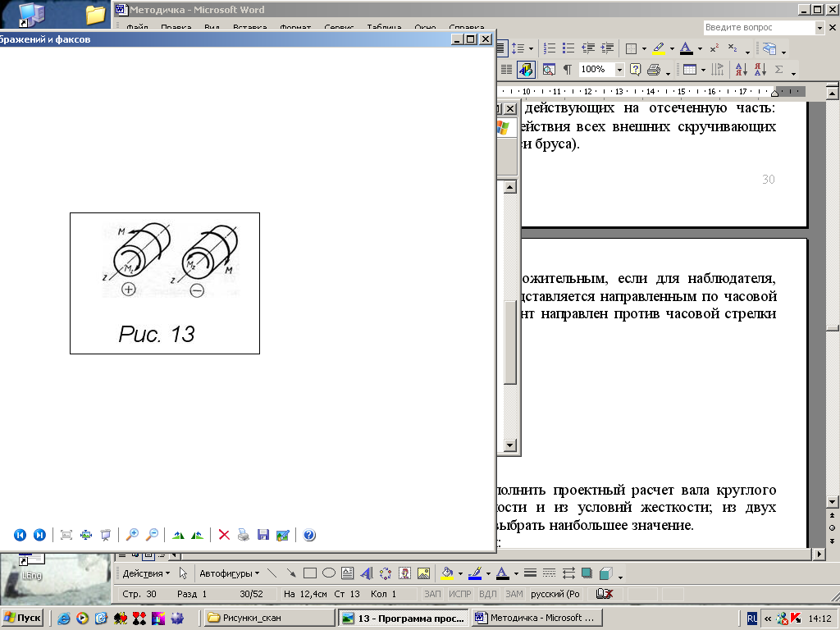Apply yellow highlight color
This screenshot has width=840, height=630.
click(x=659, y=48)
